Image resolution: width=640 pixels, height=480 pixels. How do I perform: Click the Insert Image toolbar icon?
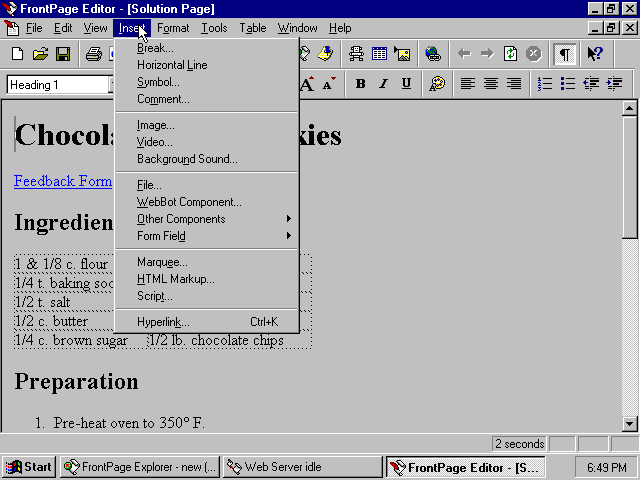402,54
